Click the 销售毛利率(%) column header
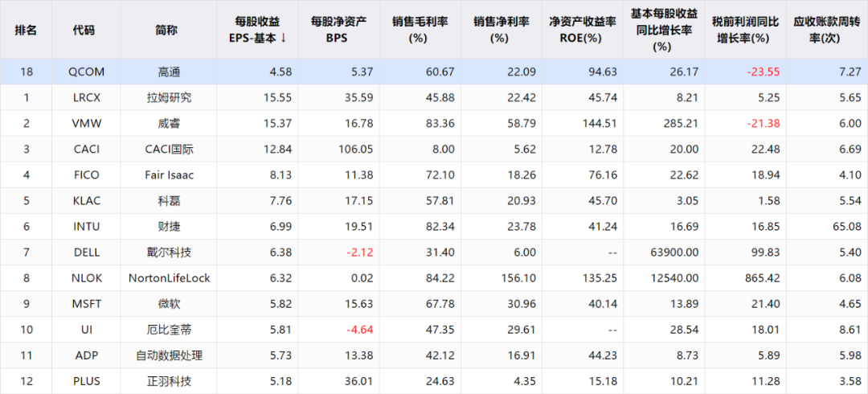This screenshot has width=868, height=394. (x=420, y=30)
